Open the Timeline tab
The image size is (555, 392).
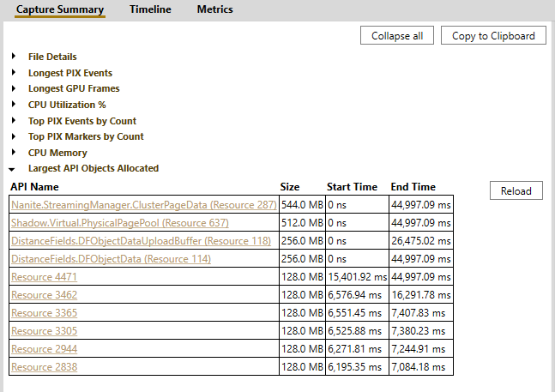[x=150, y=9]
